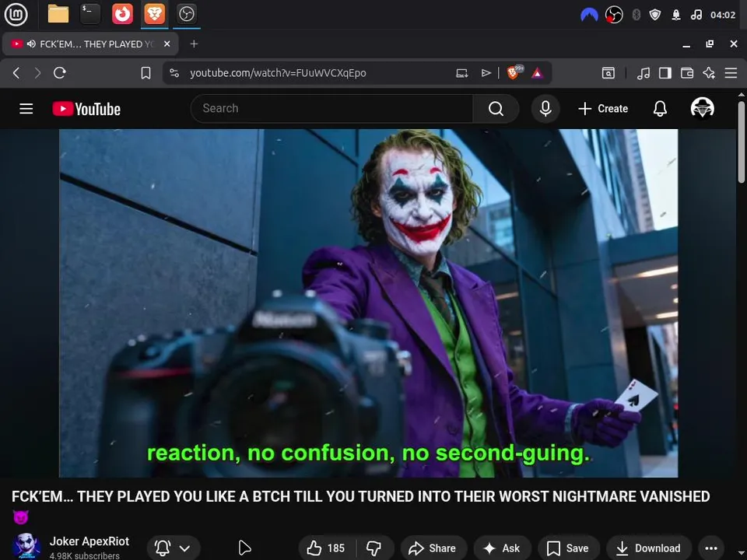
Task: Open the Brave search tabs icon
Action: coord(608,73)
